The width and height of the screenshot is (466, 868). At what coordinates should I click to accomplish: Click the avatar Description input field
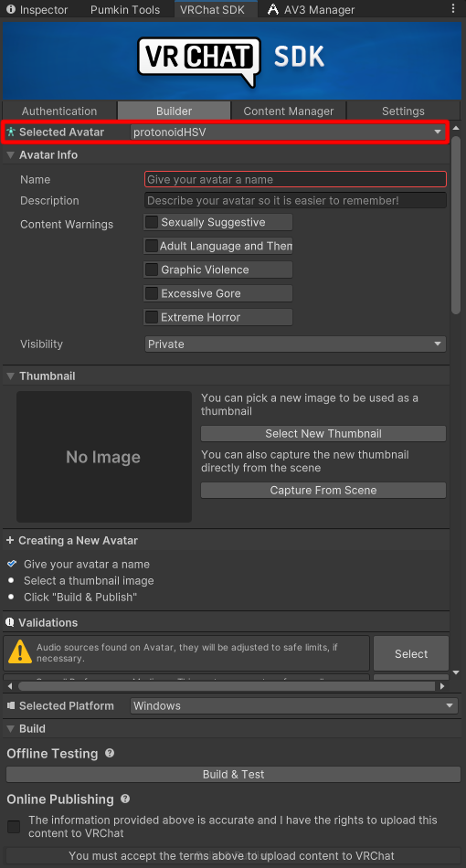295,200
